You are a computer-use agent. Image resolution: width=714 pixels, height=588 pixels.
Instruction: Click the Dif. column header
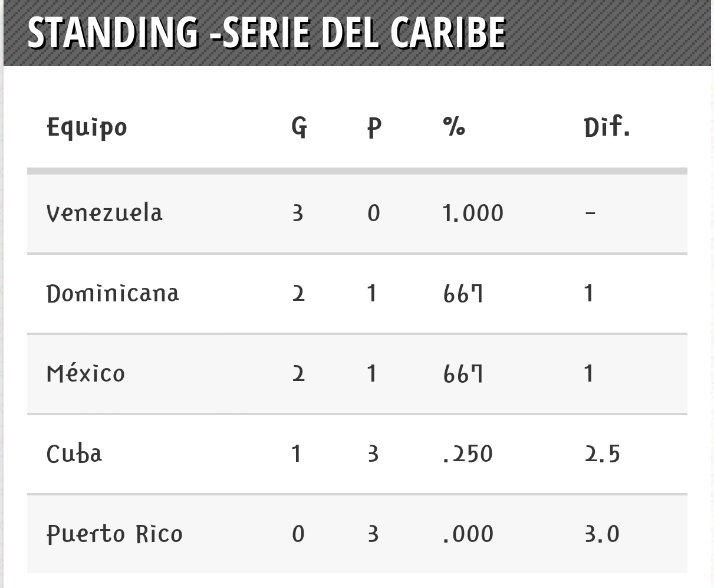pos(607,127)
